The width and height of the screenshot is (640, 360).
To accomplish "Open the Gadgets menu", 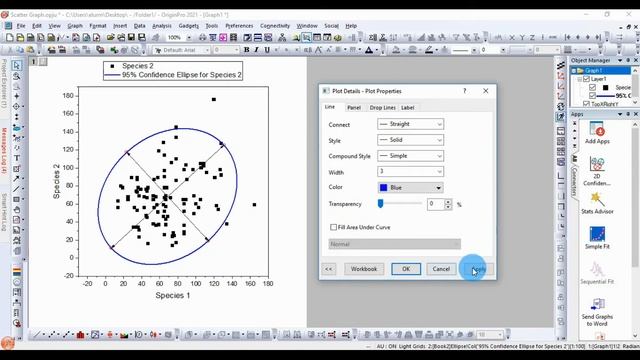I will click(x=189, y=26).
